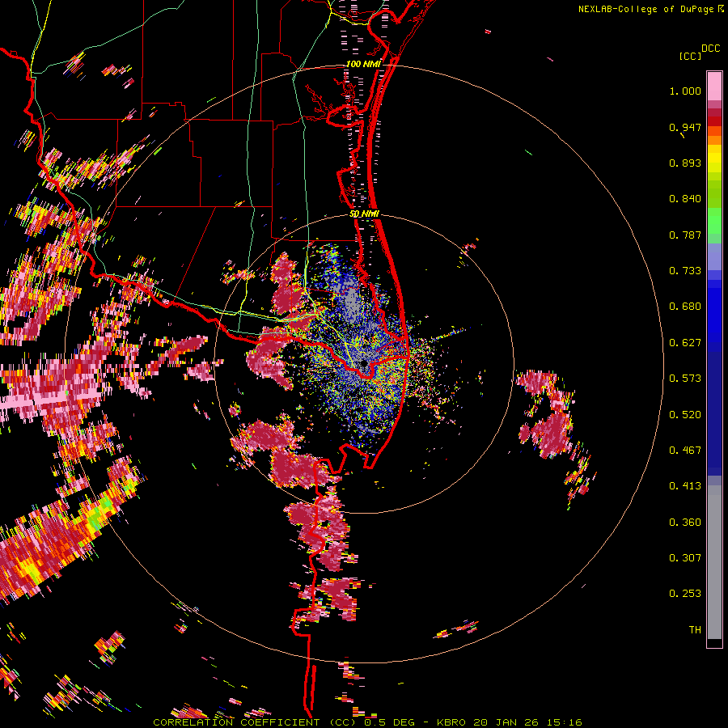Click the KBRO radar site center marker
728x728 pixels.
coord(364,364)
